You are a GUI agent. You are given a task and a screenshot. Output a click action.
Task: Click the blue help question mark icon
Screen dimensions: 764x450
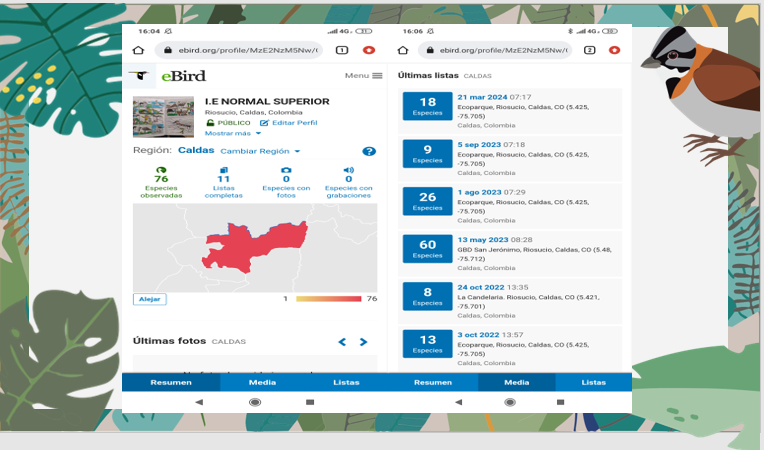pos(369,151)
